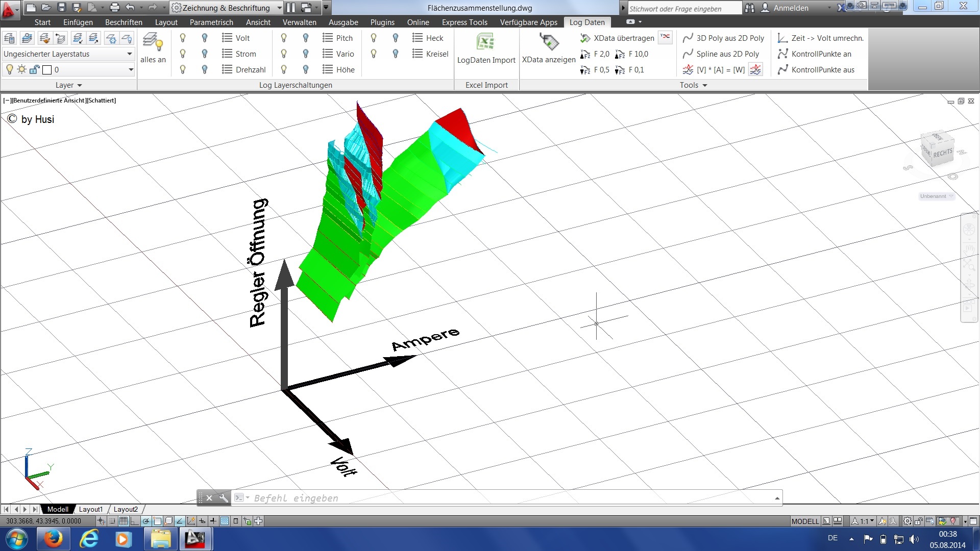Image resolution: width=980 pixels, height=551 pixels.
Task: Turn off Vario layer blue bulb
Action: click(x=306, y=54)
